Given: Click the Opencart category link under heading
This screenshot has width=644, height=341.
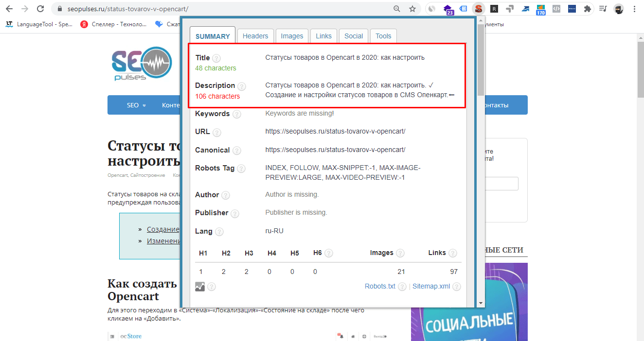Looking at the screenshot, I should tap(117, 175).
